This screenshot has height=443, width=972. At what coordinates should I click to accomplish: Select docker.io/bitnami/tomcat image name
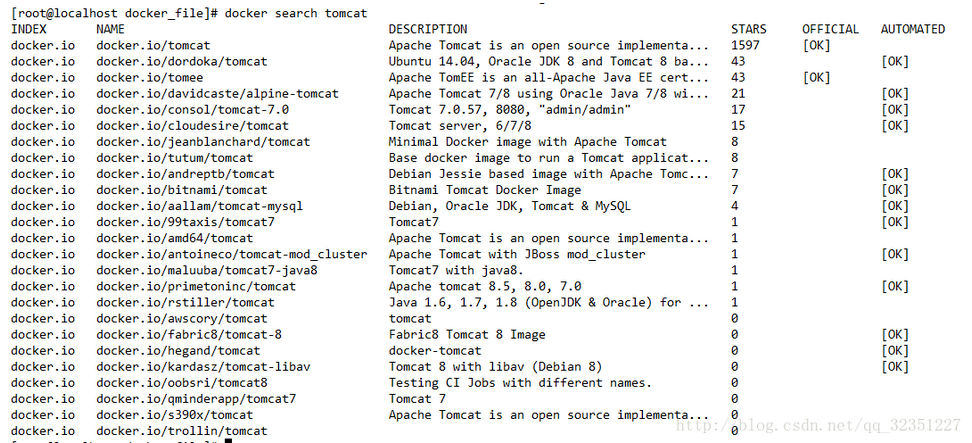click(x=182, y=190)
